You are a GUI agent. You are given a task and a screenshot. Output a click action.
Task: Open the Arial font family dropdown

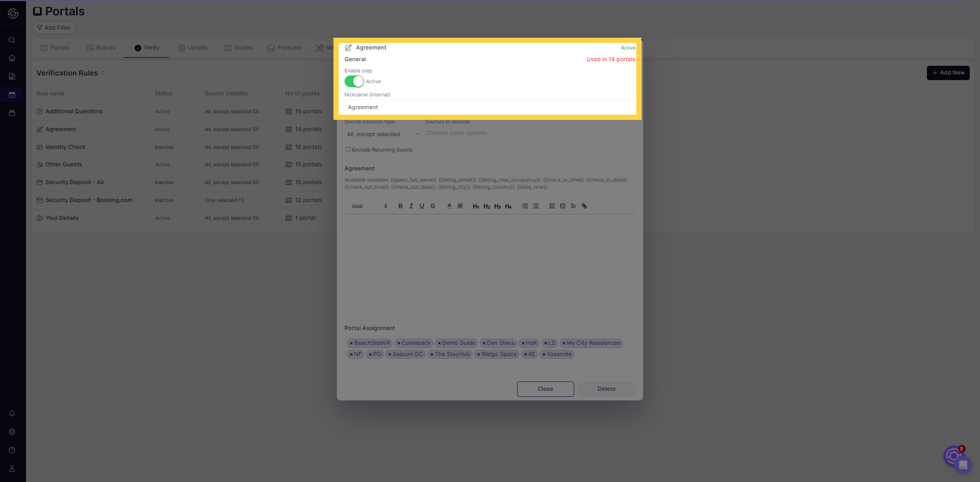coord(369,206)
